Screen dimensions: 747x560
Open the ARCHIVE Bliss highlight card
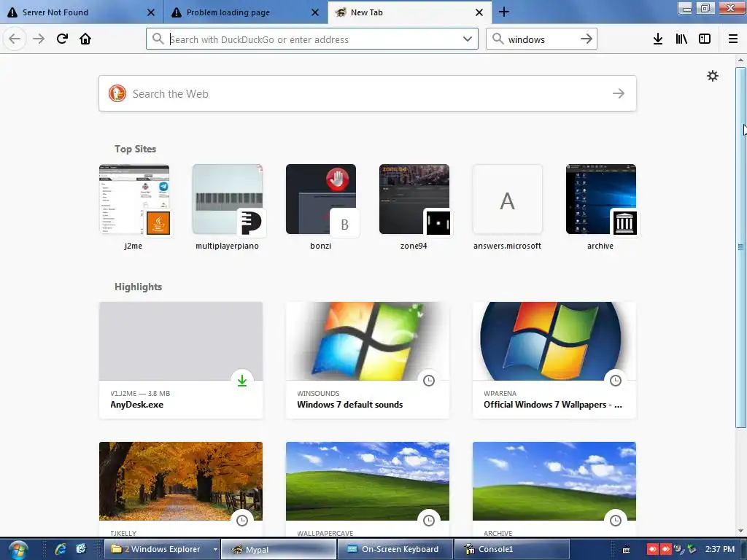point(554,489)
